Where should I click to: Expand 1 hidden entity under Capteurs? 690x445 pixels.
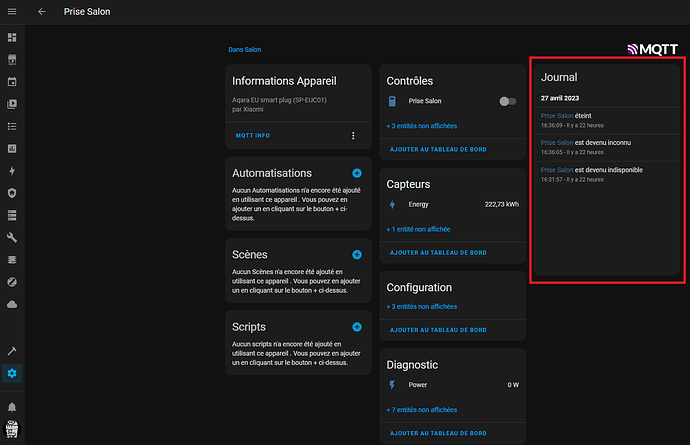tap(418, 229)
